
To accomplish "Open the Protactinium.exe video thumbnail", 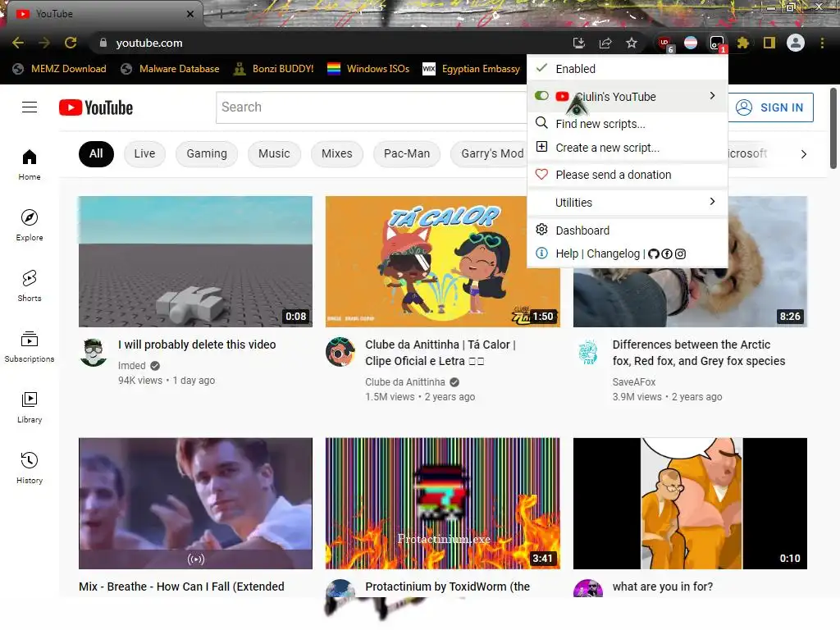I will (442, 504).
